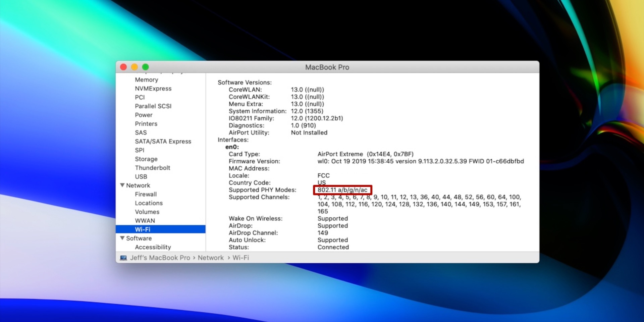Click Jeff's MacBook Pro in path bar
The height and width of the screenshot is (322, 644).
coord(160,258)
